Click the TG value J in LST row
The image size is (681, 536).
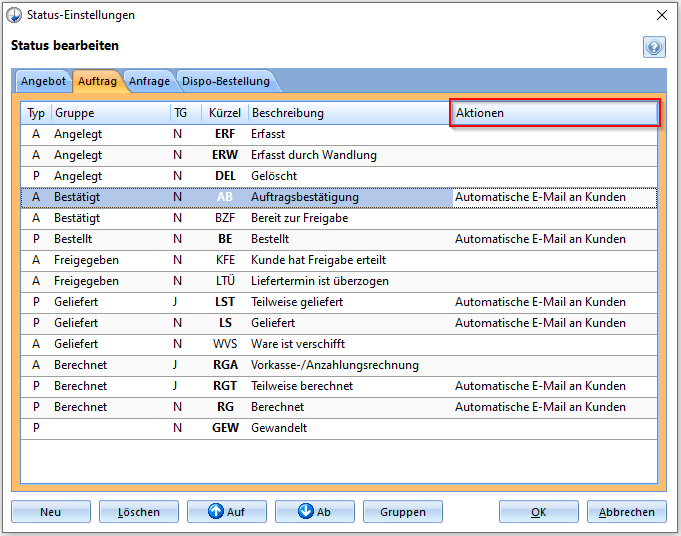tap(175, 302)
